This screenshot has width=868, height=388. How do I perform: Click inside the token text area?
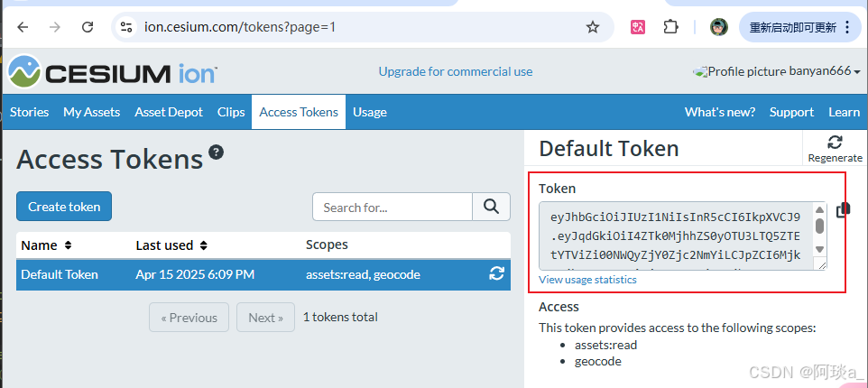click(x=675, y=236)
